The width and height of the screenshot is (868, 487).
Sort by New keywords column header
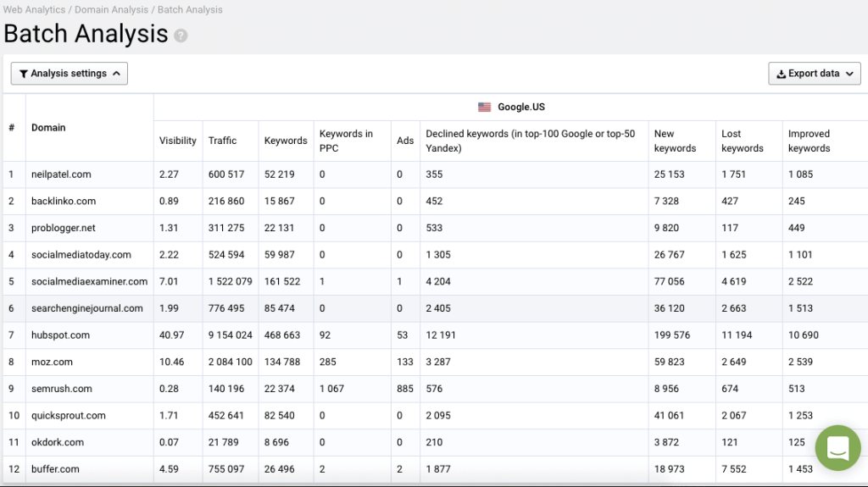click(x=675, y=141)
